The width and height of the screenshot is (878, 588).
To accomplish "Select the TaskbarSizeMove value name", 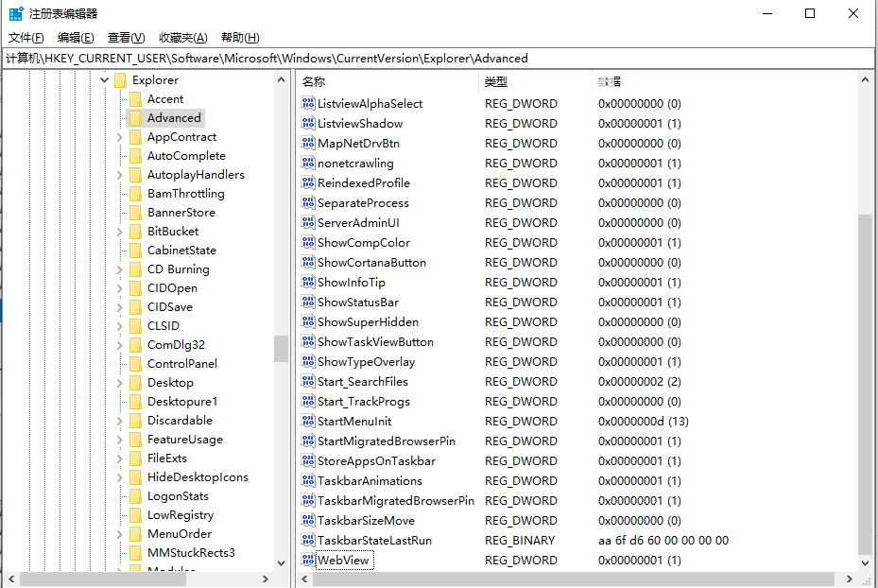I will [x=366, y=520].
